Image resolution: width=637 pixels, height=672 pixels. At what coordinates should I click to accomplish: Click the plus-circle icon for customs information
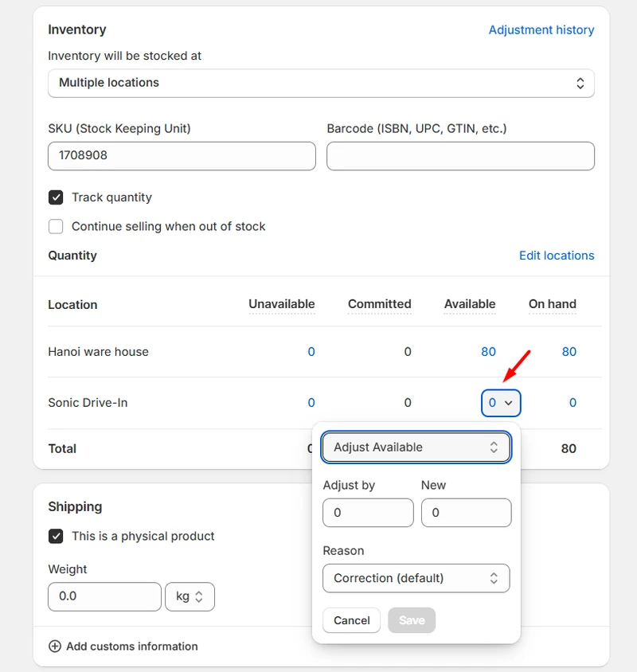55,647
